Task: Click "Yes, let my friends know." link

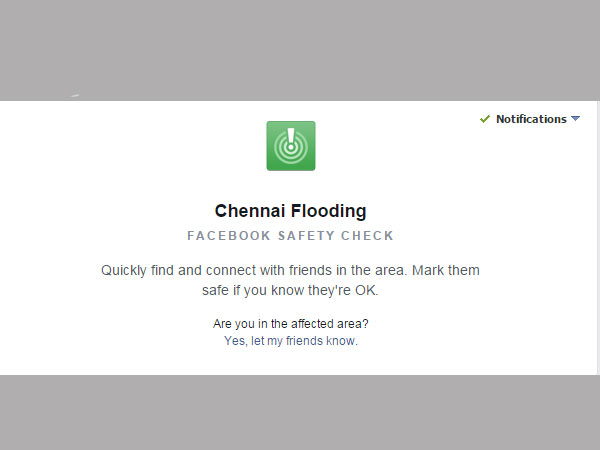Action: [x=291, y=341]
